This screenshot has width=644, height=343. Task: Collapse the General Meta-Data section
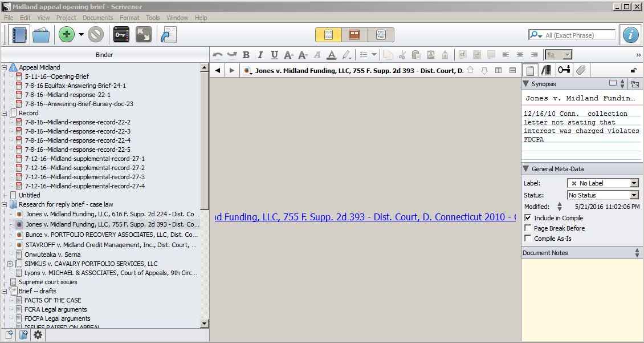[525, 168]
